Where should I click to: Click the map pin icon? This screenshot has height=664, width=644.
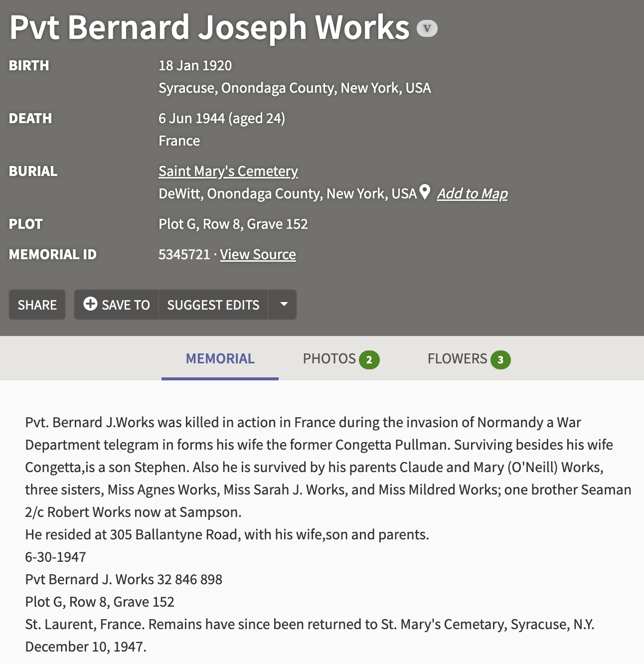point(425,192)
